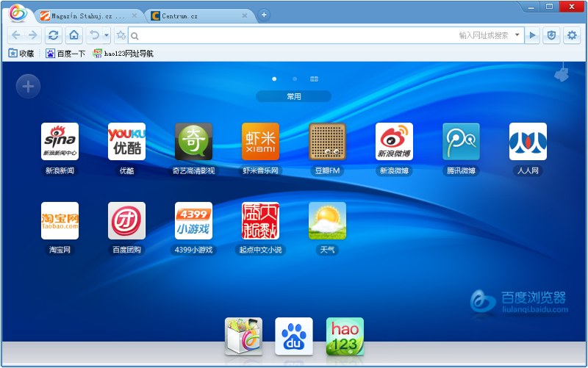Open the Baidu paw icon in dock

tap(294, 336)
